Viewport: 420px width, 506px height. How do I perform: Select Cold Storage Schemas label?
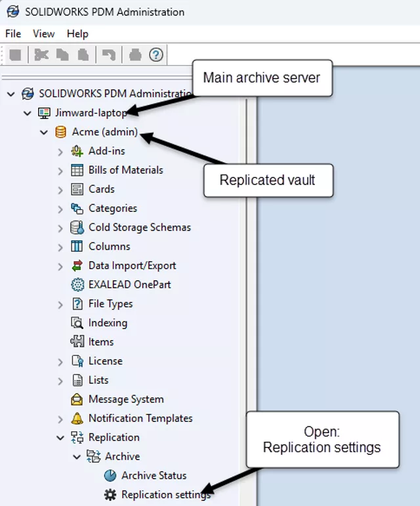pyautogui.click(x=140, y=227)
